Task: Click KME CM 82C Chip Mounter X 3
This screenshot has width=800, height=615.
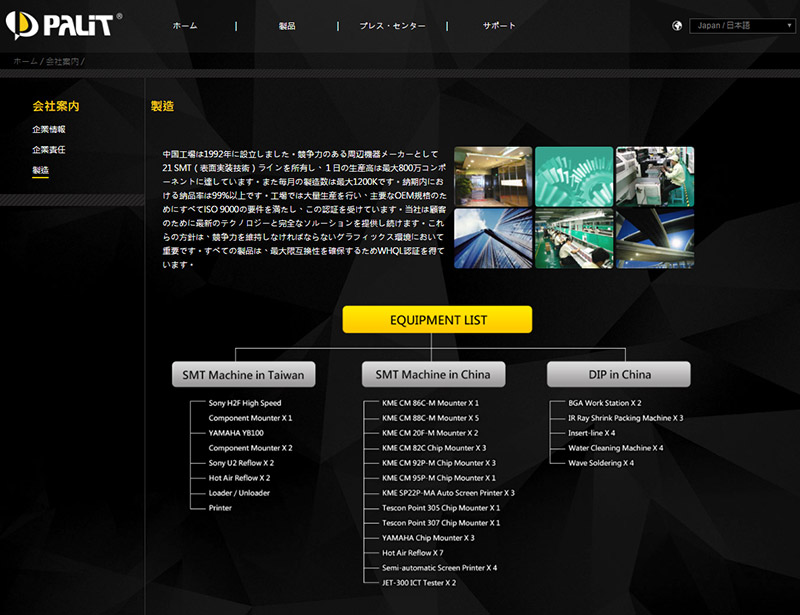Action: point(434,448)
